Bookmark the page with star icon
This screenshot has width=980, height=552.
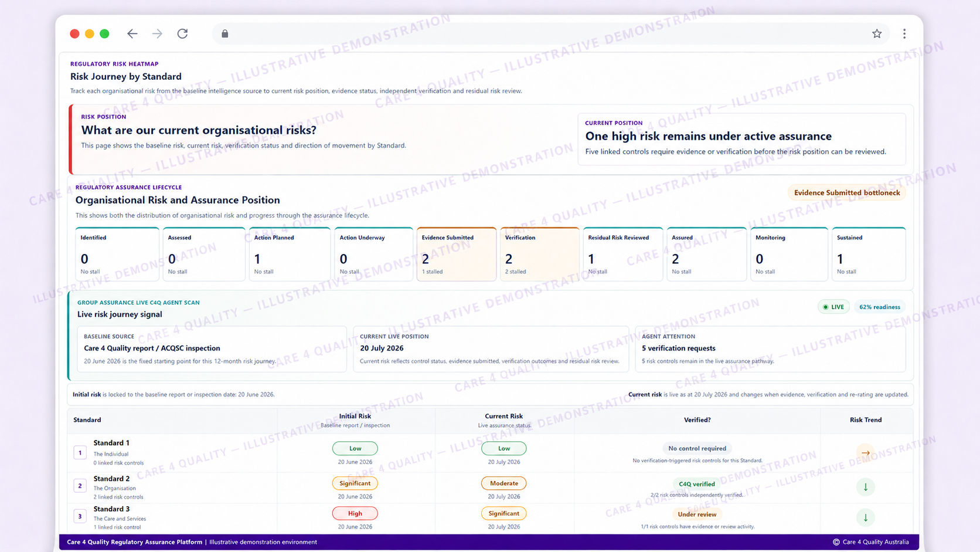(877, 33)
